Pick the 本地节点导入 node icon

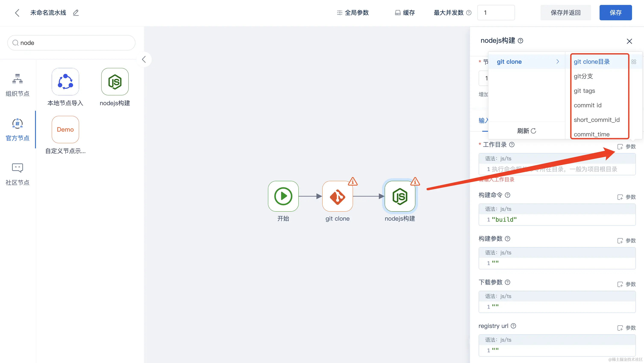65,82
